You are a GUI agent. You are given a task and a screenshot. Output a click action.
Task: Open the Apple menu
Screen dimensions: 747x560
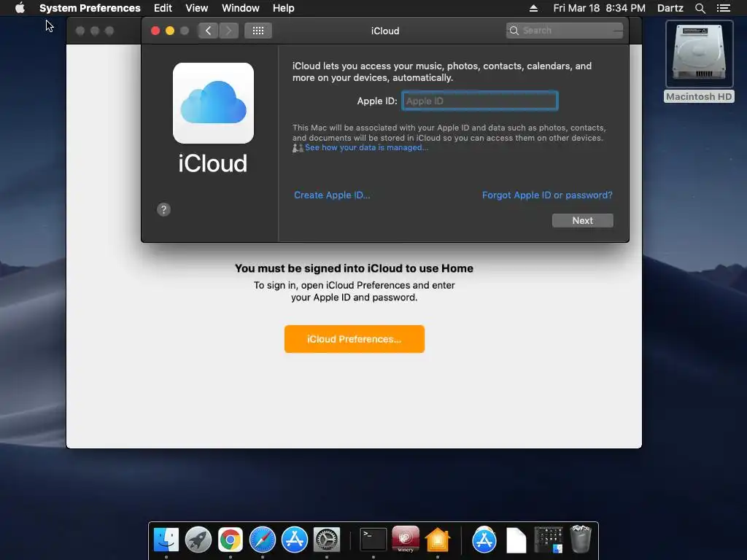point(20,8)
